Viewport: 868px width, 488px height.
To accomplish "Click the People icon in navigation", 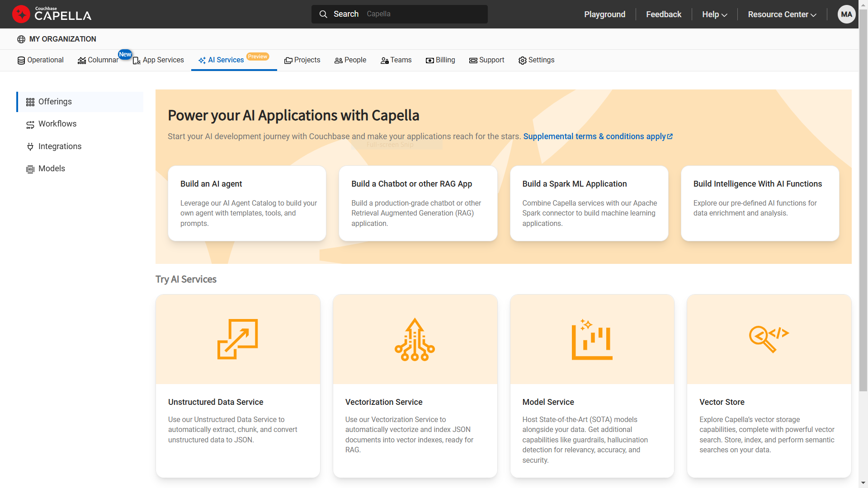I will coord(339,61).
